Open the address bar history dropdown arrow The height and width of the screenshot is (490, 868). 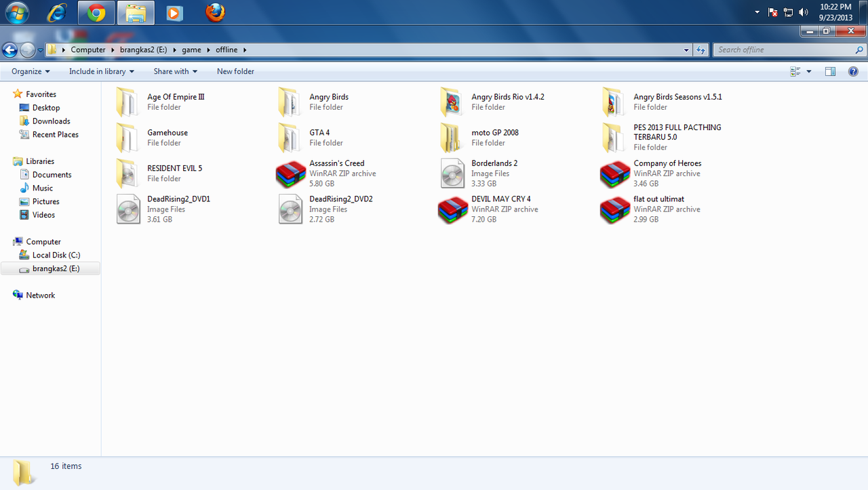click(x=686, y=49)
